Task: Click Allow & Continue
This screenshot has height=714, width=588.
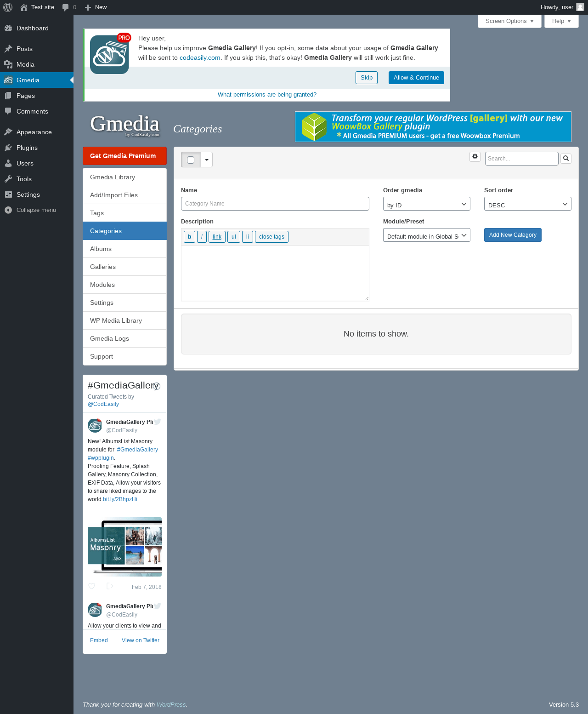Action: pyautogui.click(x=416, y=78)
